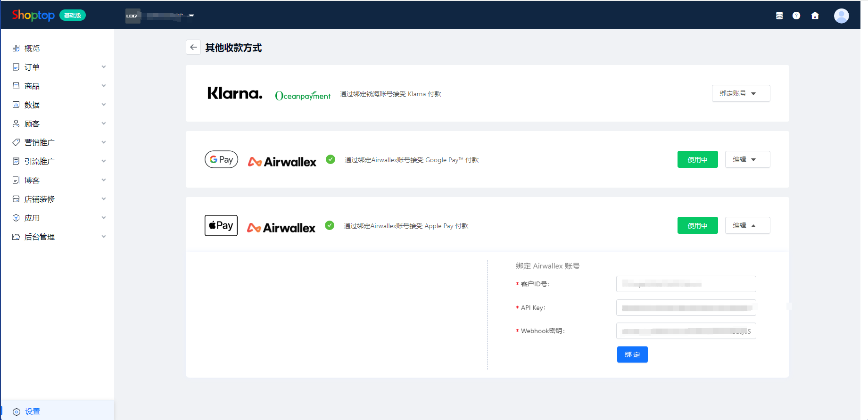Screen dimensions: 868x420
Task: Click the Apple Pay logo
Action: [221, 225]
